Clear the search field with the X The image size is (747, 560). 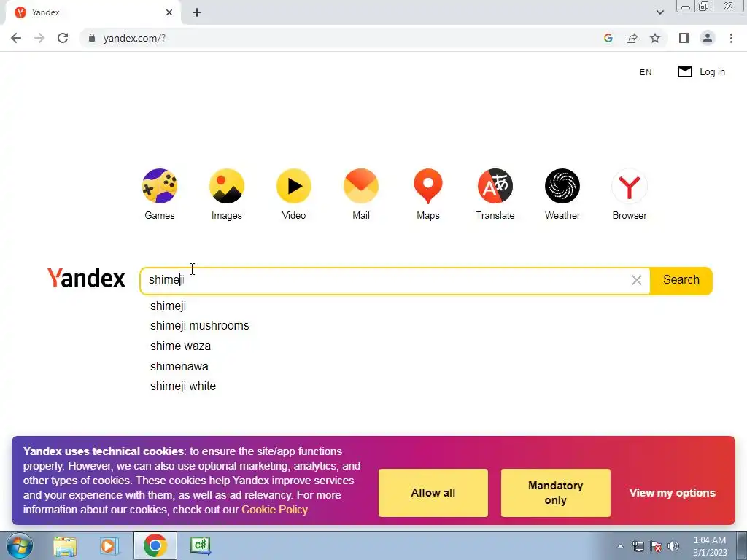click(x=636, y=281)
